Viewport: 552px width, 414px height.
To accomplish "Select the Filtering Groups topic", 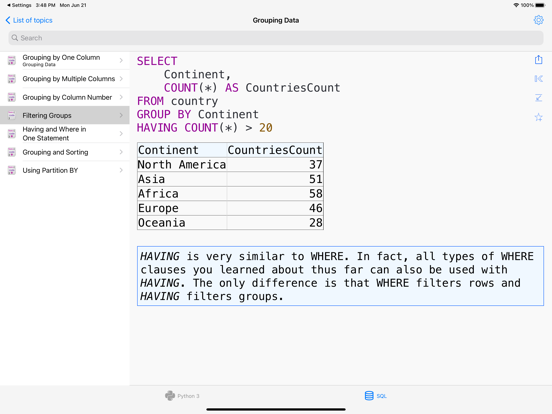I will coord(65,115).
